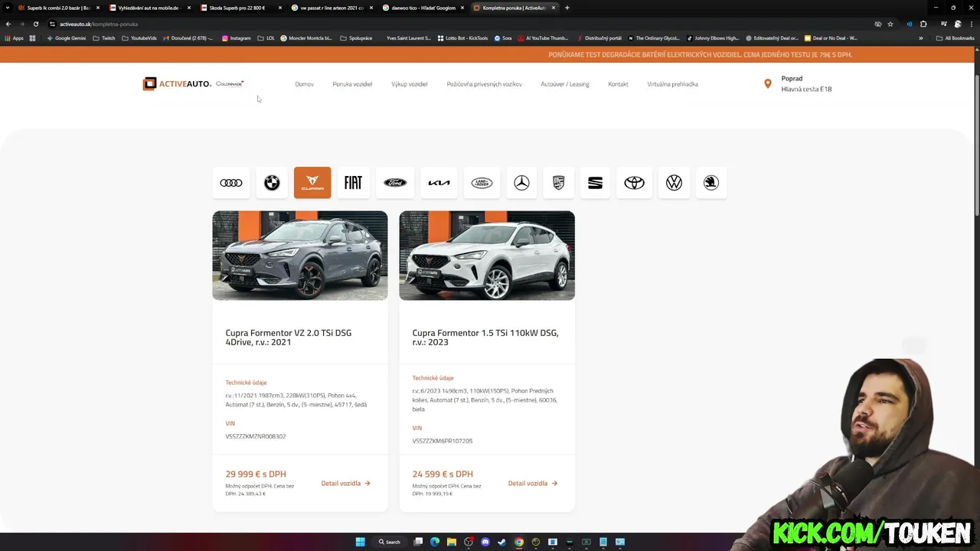Open the Cupra Formentor VZ 2.0 TSi title
This screenshot has height=551, width=980.
[x=289, y=337]
